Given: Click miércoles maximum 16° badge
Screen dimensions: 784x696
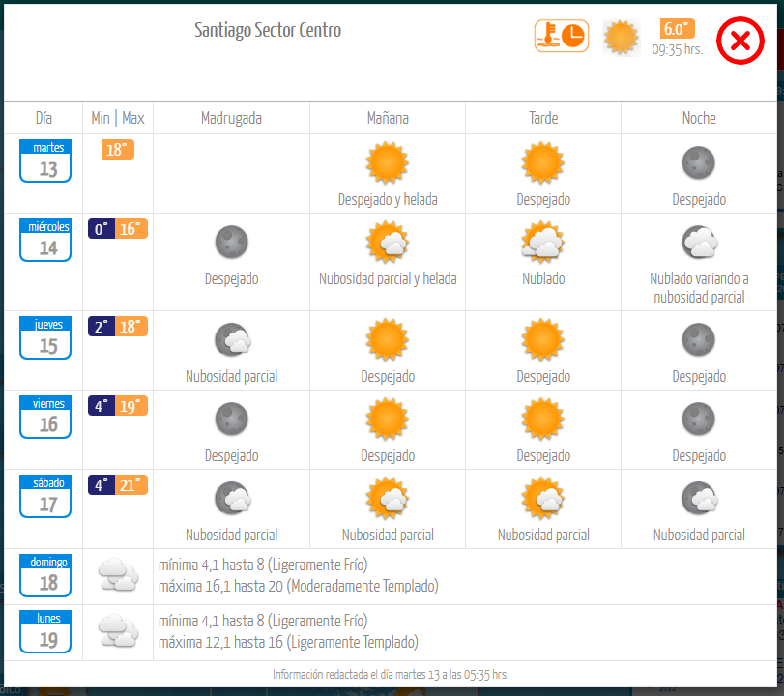Looking at the screenshot, I should coord(131,228).
